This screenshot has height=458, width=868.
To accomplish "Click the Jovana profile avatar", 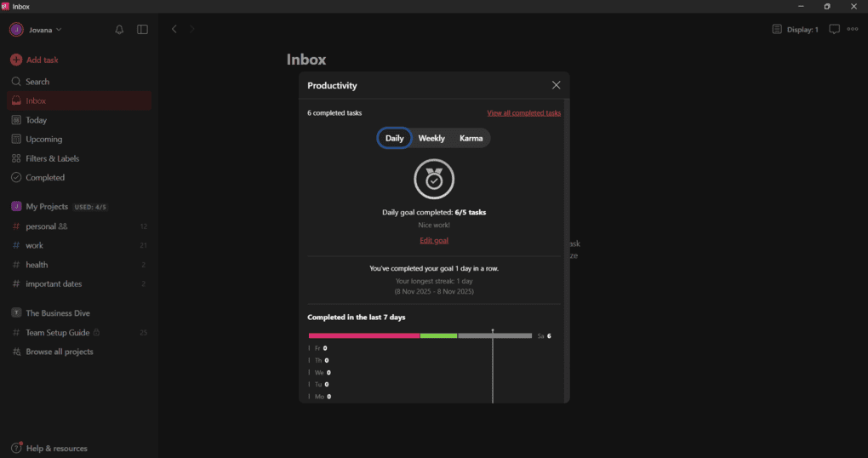I will (x=16, y=30).
